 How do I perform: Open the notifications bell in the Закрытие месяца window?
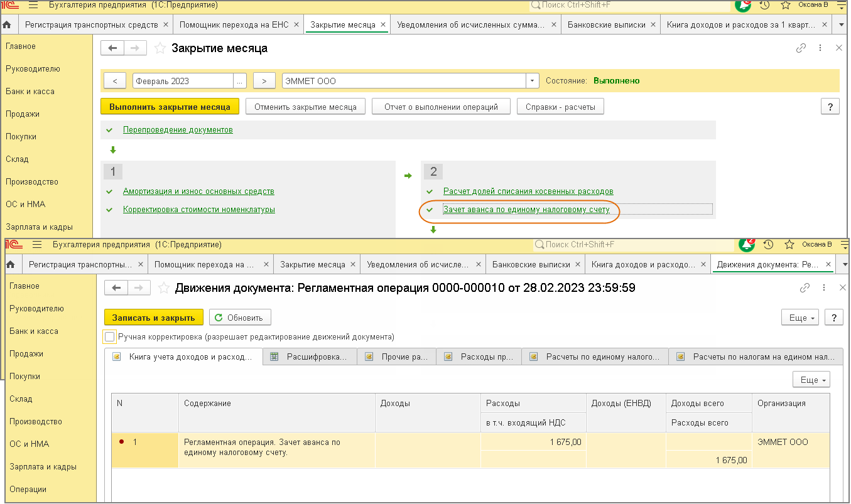coord(743,5)
